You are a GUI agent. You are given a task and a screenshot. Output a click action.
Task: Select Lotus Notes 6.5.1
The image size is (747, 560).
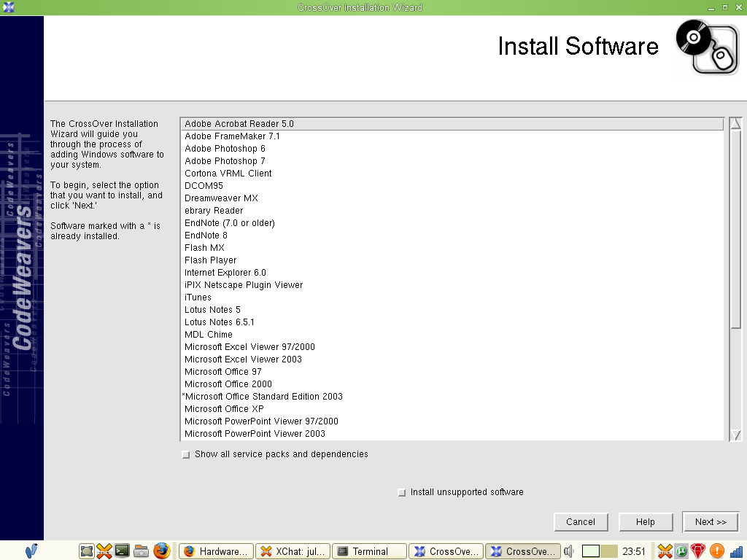452,322
